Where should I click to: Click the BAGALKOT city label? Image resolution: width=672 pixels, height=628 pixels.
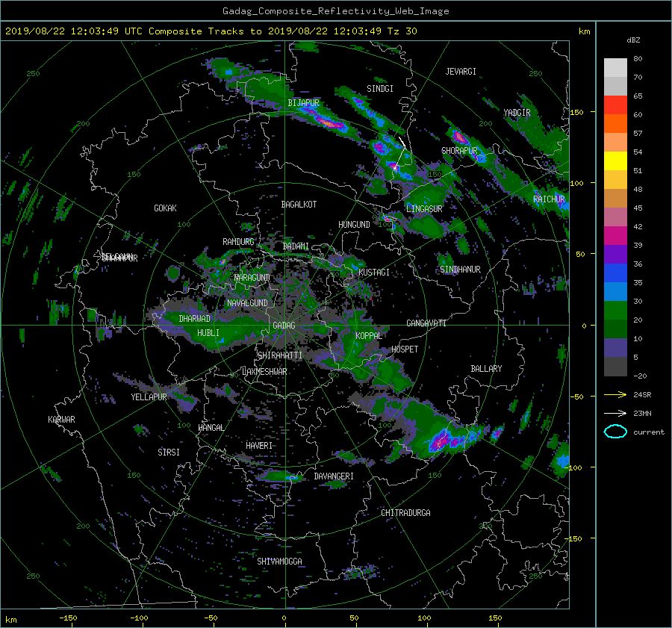tap(299, 205)
